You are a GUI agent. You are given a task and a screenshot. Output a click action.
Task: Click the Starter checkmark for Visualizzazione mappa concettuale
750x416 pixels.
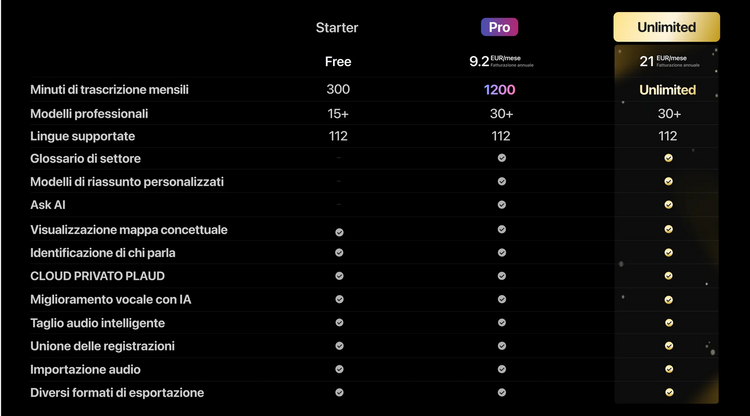tap(339, 231)
